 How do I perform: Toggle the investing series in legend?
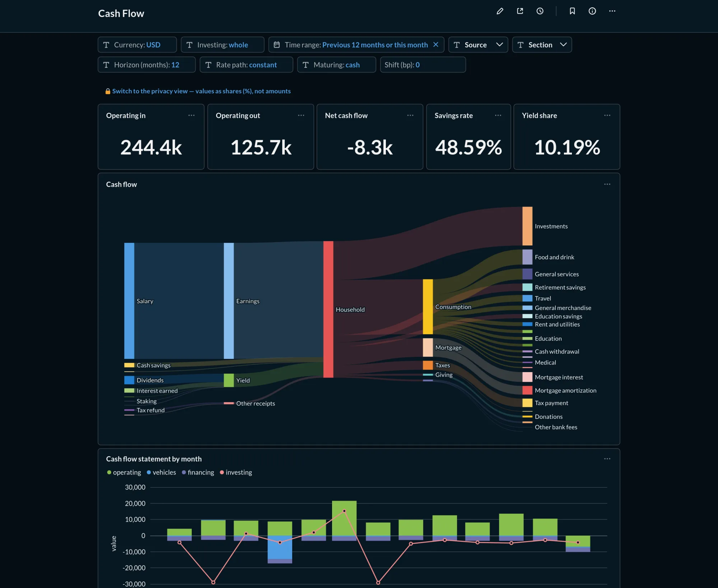coord(236,472)
